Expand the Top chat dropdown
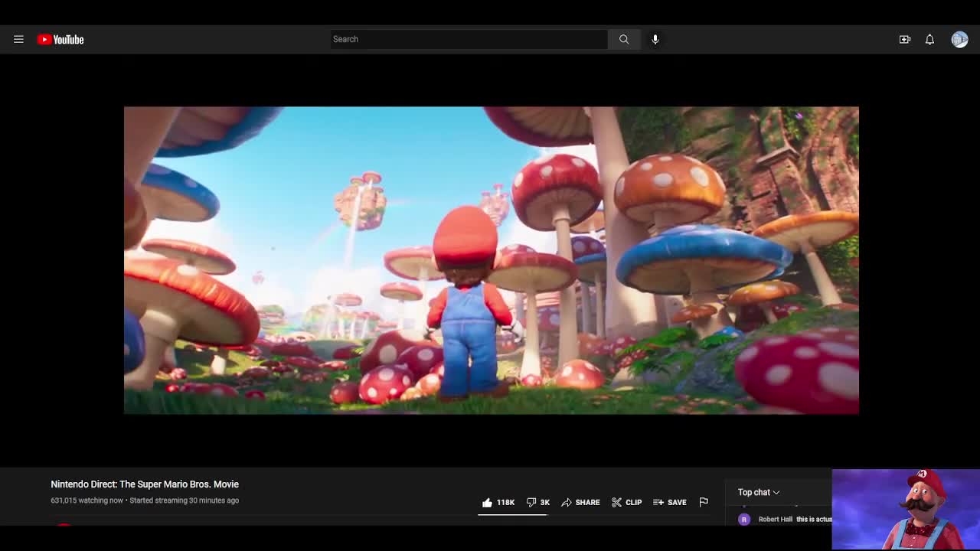The height and width of the screenshot is (551, 980). pyautogui.click(x=759, y=492)
